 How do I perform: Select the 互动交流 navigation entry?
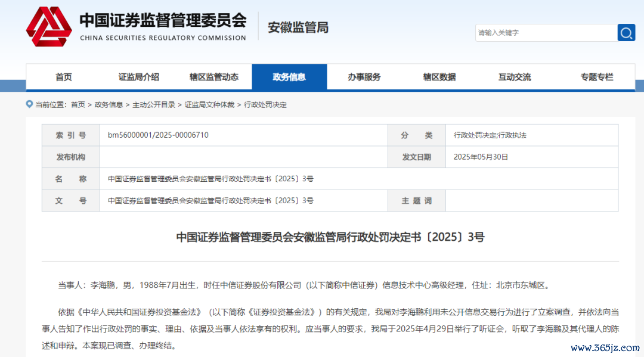[x=515, y=76]
